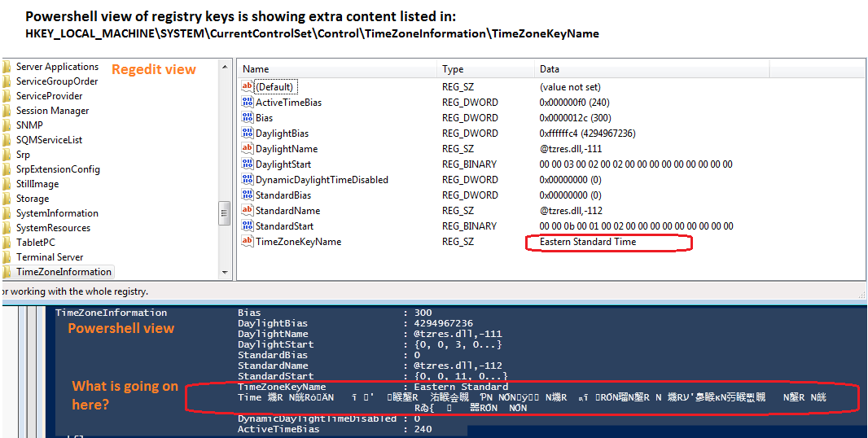Click PowerShell ActiveTimeBias property line
This screenshot has height=438, width=868.
[335, 429]
